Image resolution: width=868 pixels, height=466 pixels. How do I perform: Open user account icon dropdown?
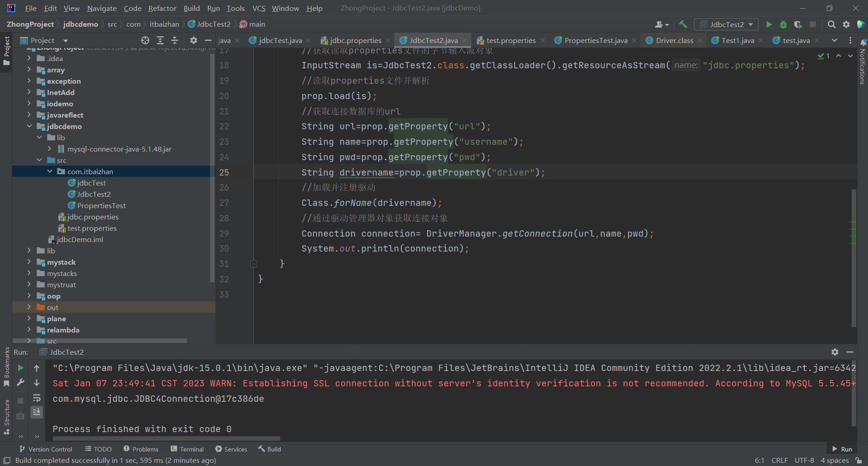click(662, 24)
